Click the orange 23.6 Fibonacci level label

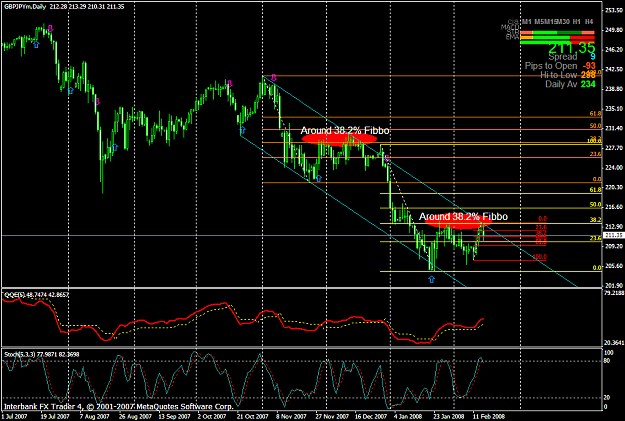click(x=596, y=154)
